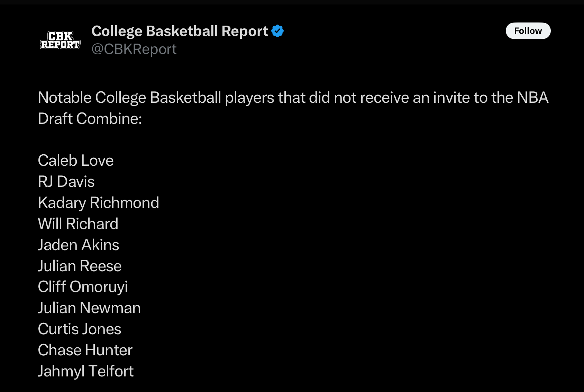This screenshot has height=392, width=584.
Task: Click the blue verified checkmark badge
Action: 277,31
